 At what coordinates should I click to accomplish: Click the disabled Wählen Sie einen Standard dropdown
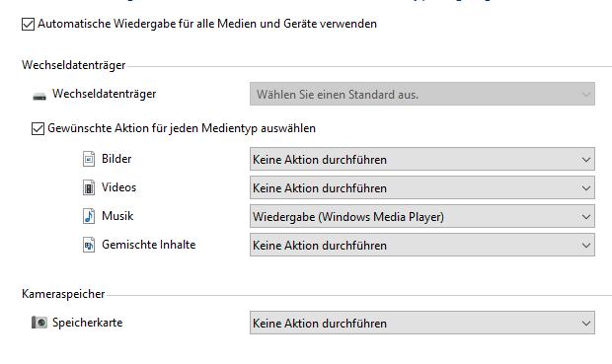[422, 94]
